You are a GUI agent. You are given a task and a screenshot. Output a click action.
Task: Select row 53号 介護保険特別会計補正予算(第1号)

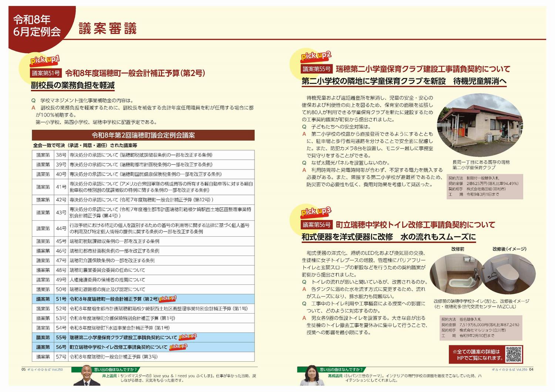coord(143,318)
